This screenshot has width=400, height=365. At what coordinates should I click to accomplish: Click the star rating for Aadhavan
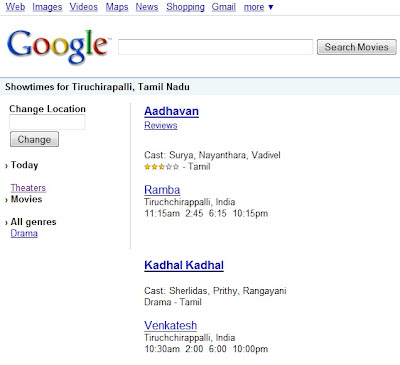tap(162, 167)
